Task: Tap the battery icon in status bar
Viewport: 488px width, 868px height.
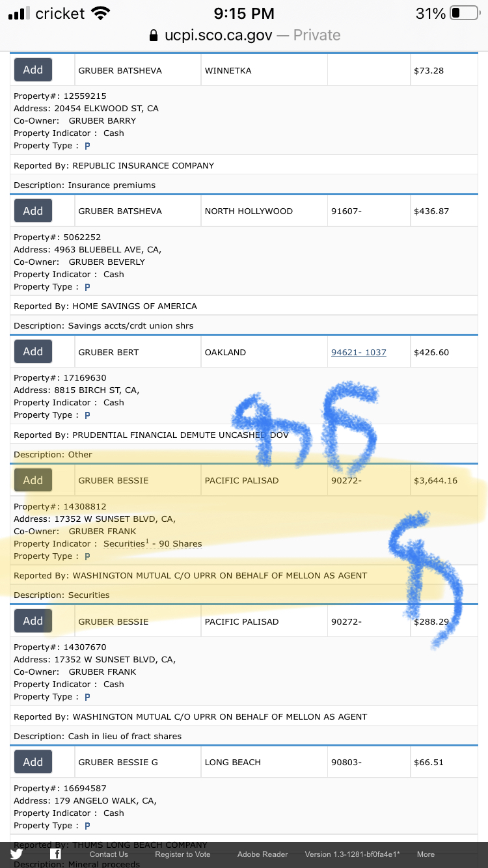Action: coord(465,13)
